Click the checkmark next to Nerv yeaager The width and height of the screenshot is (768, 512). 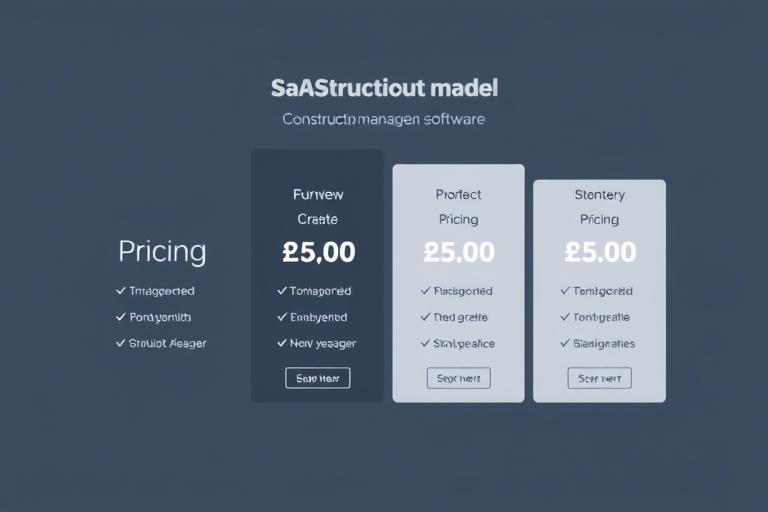tap(282, 343)
